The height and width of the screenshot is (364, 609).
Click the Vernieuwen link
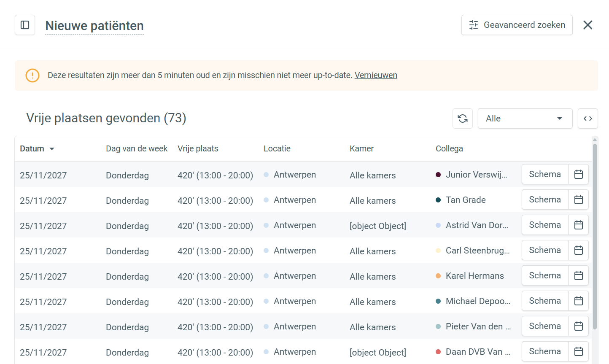coord(376,75)
